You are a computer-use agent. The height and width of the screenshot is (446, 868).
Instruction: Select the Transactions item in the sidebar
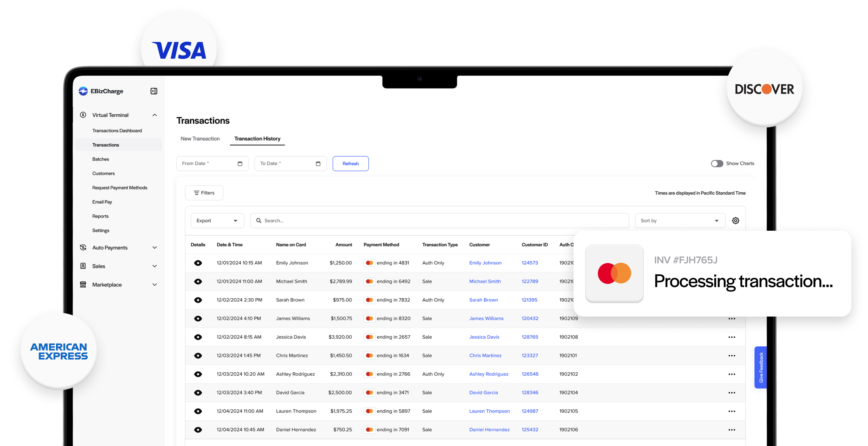click(x=118, y=145)
